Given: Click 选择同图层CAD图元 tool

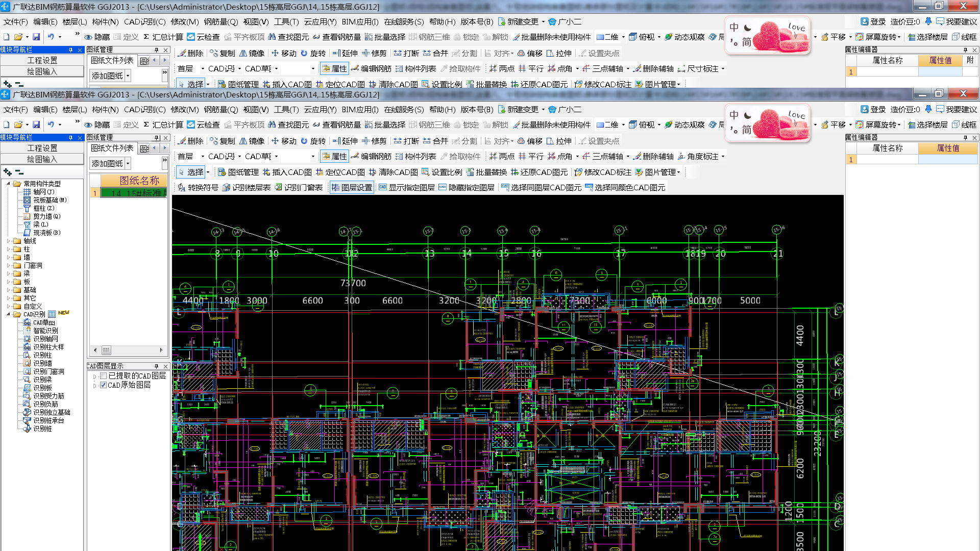Looking at the screenshot, I should [541, 187].
